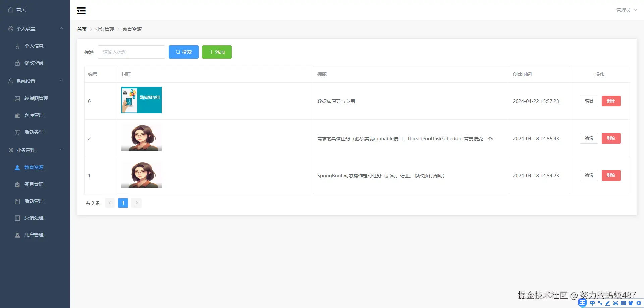The height and width of the screenshot is (308, 644).
Task: Collapse the 系统设置 section
Action: [x=61, y=81]
